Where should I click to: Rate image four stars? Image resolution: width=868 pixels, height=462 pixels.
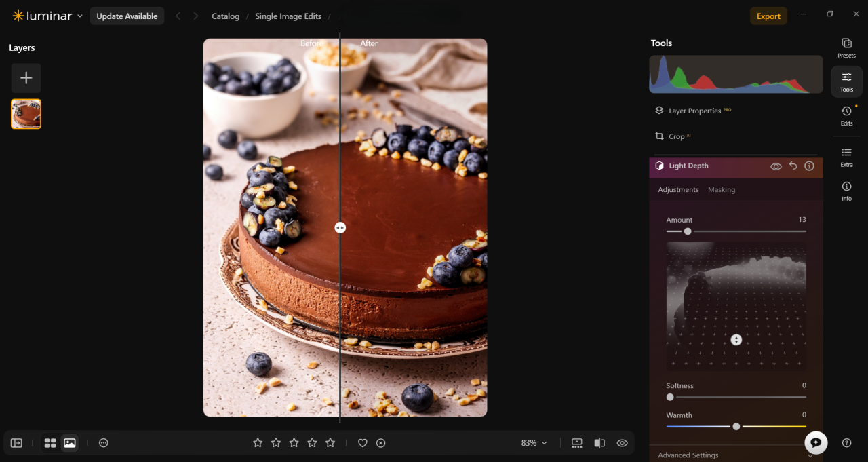312,443
